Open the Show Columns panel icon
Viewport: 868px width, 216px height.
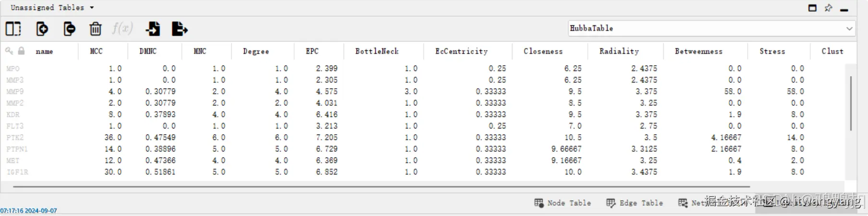[13, 29]
